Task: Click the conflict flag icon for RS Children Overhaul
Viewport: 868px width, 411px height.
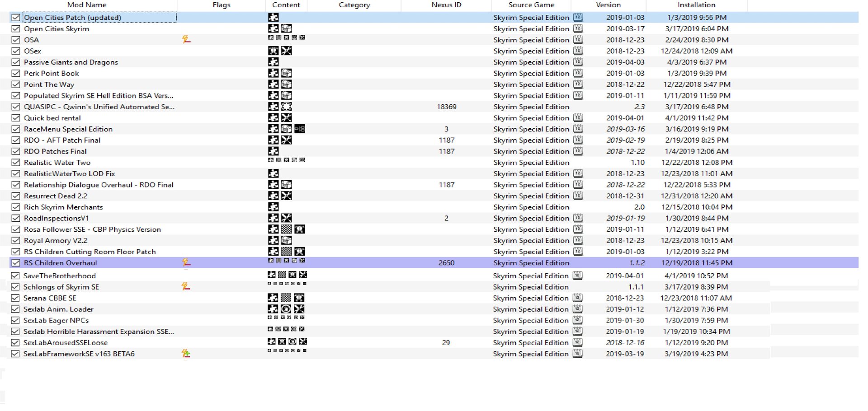Action: coord(186,262)
